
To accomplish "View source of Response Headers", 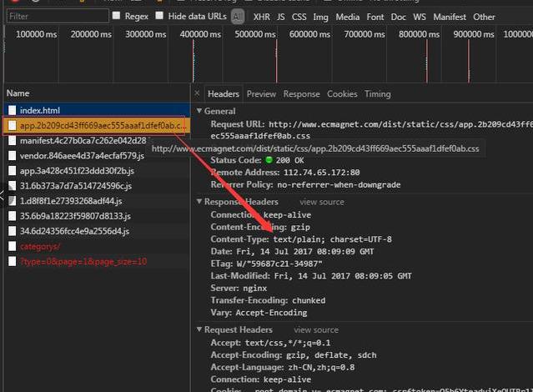I will (x=322, y=202).
